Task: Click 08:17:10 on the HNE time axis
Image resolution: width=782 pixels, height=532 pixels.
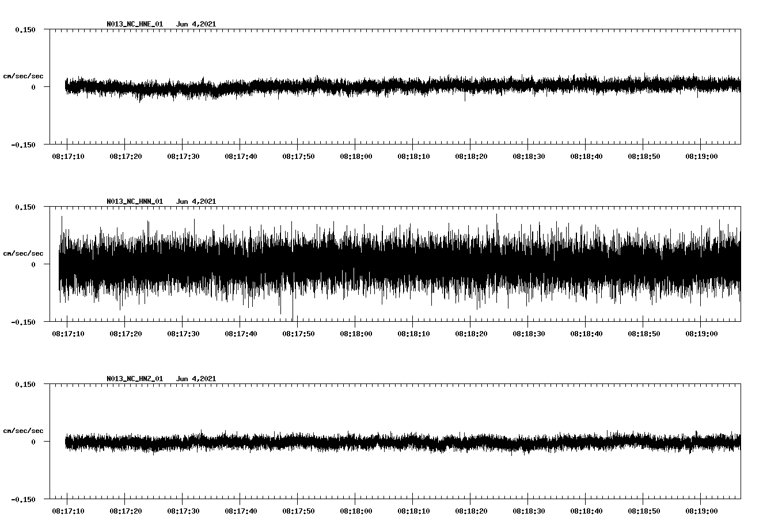Action: 68,157
